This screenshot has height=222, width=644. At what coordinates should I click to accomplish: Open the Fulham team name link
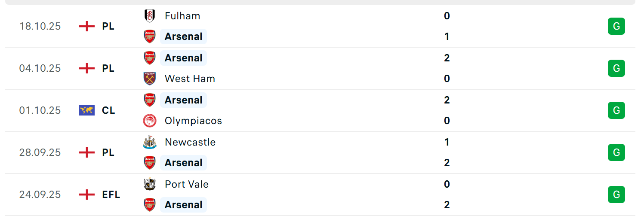pyautogui.click(x=182, y=16)
